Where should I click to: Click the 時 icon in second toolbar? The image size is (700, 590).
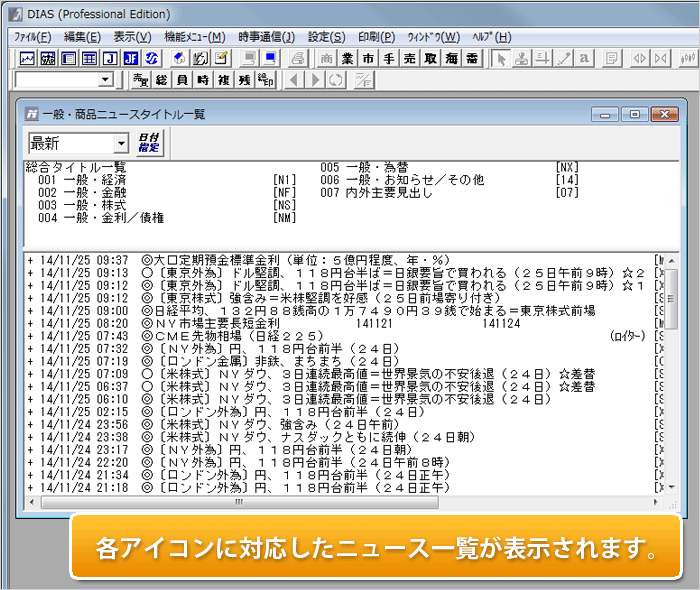click(x=203, y=80)
